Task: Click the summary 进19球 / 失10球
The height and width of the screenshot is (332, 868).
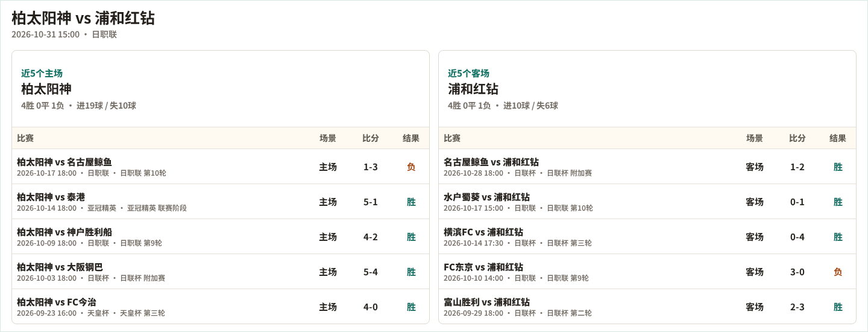Action: 106,106
